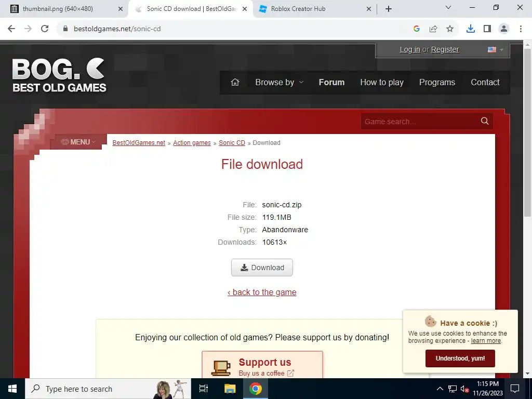Open the Forum menu item
Viewport: 532px width, 399px height.
click(x=331, y=83)
